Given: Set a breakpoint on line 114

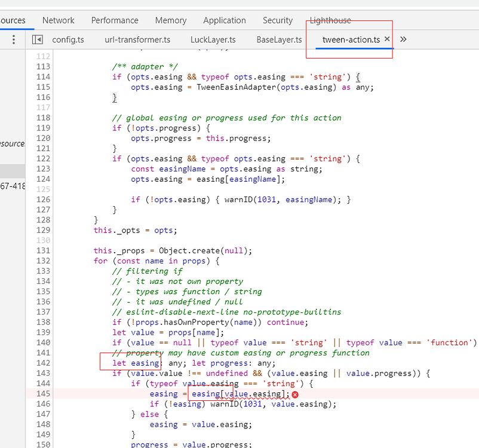Looking at the screenshot, I should click(x=42, y=76).
